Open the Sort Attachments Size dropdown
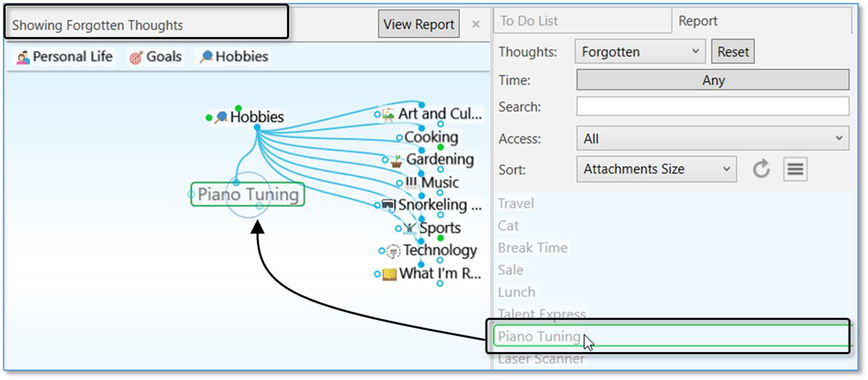This screenshot has width=868, height=380. (656, 169)
